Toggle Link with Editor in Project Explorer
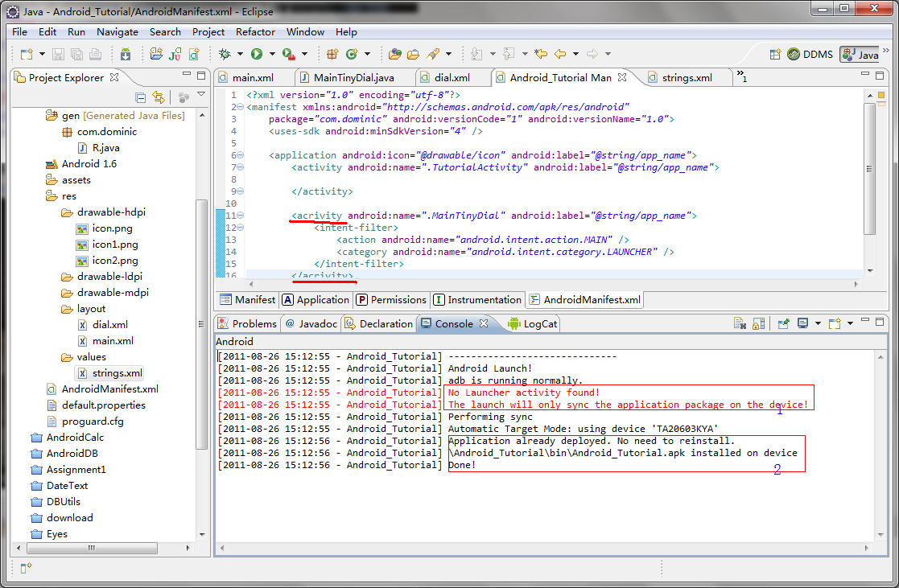This screenshot has width=899, height=588. pyautogui.click(x=159, y=97)
